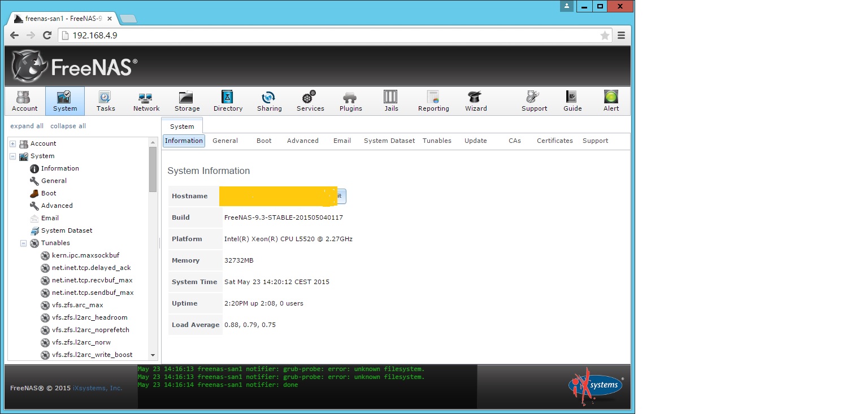Switch to the Tunables tab
868x414 pixels.
[437, 141]
